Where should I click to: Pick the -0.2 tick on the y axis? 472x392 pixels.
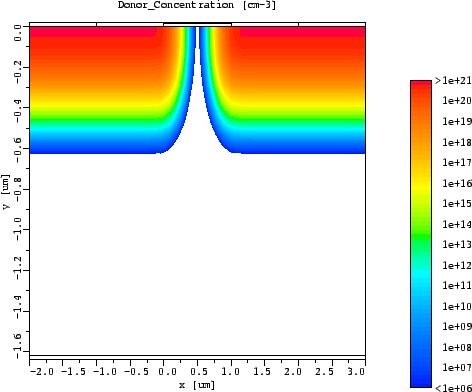point(18,72)
